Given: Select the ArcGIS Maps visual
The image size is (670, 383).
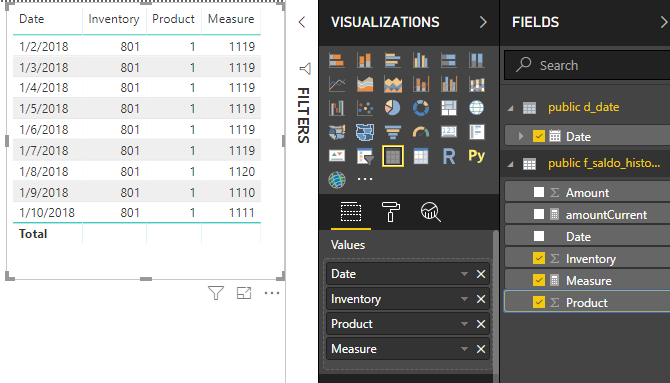Looking at the screenshot, I should pyautogui.click(x=337, y=180).
